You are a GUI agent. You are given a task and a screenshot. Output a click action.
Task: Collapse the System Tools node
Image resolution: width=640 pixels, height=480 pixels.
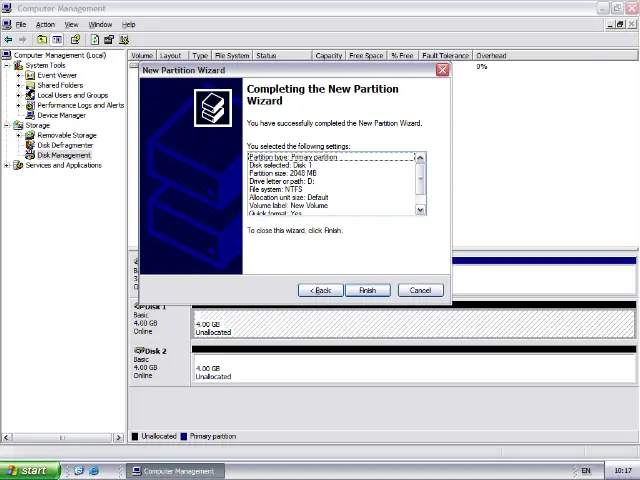click(7, 65)
